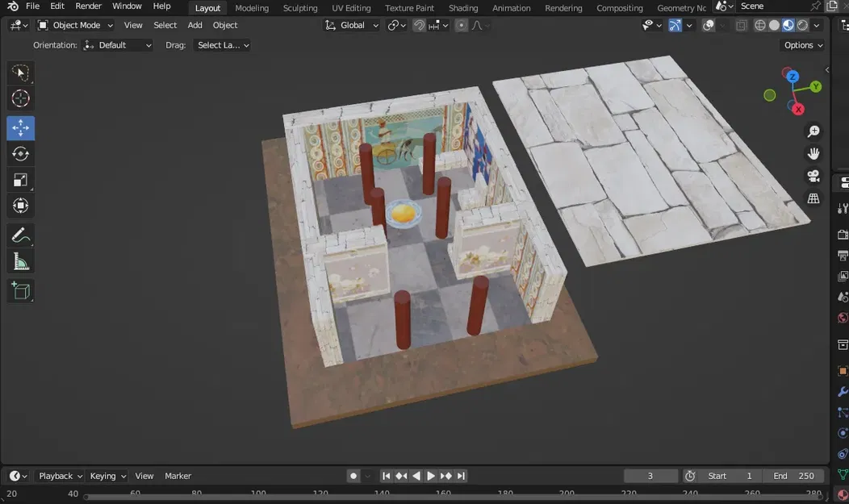Image resolution: width=849 pixels, height=504 pixels.
Task: Click the camera view icon in viewport
Action: [813, 176]
